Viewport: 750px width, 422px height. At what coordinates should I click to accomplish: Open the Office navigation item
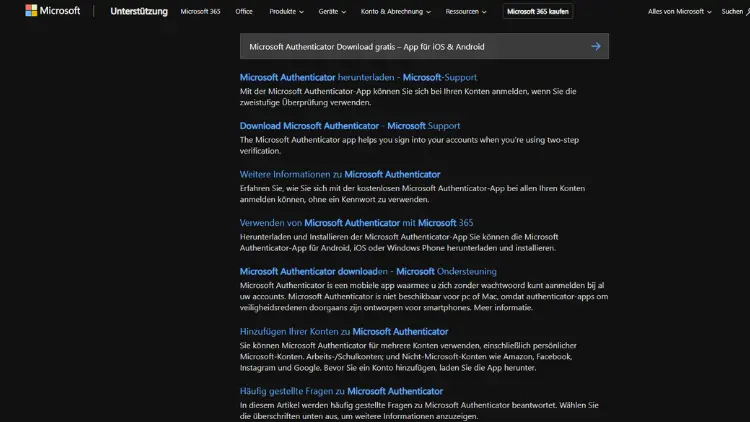pyautogui.click(x=244, y=11)
